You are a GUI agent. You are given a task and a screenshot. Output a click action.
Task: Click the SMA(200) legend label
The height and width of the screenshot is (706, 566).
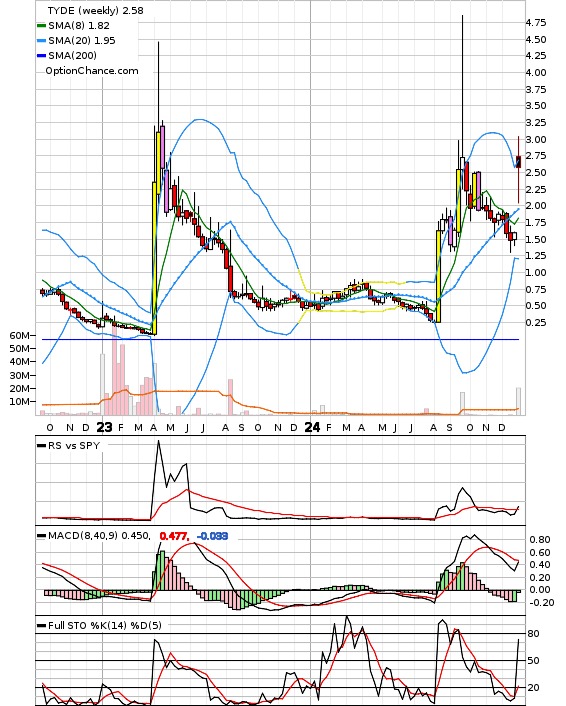(x=72, y=55)
